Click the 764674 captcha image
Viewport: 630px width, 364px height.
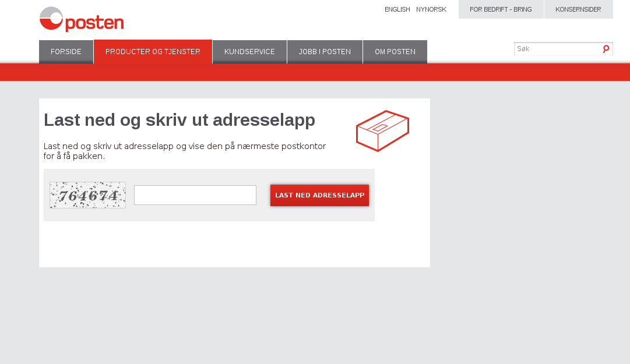tap(87, 195)
